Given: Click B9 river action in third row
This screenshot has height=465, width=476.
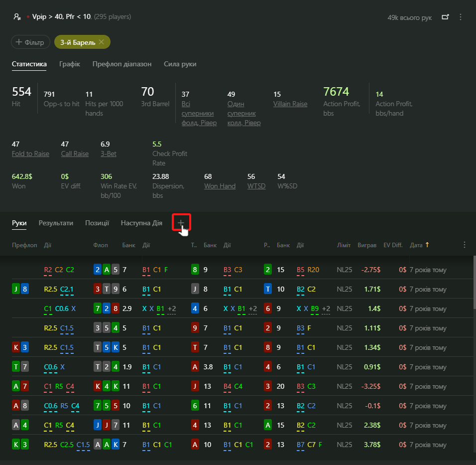Looking at the screenshot, I should (315, 309).
